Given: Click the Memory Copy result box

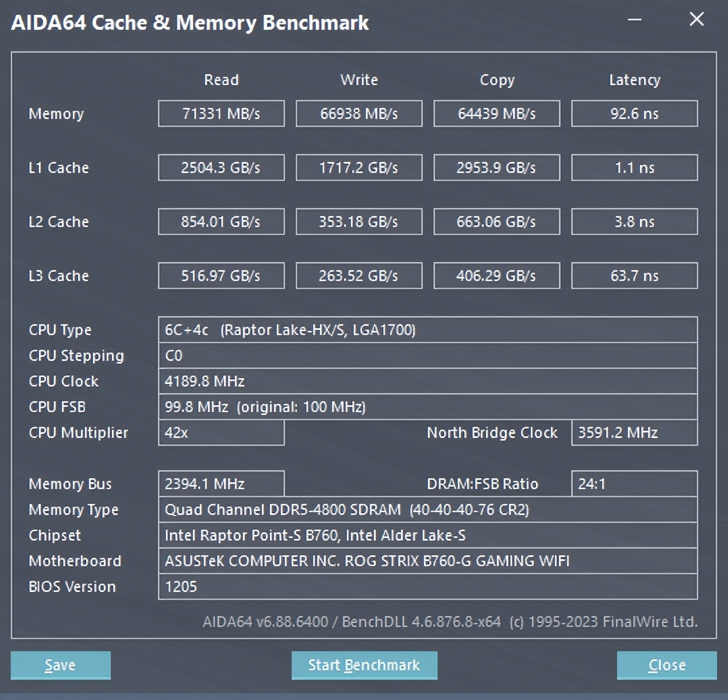Looking at the screenshot, I should (496, 114).
